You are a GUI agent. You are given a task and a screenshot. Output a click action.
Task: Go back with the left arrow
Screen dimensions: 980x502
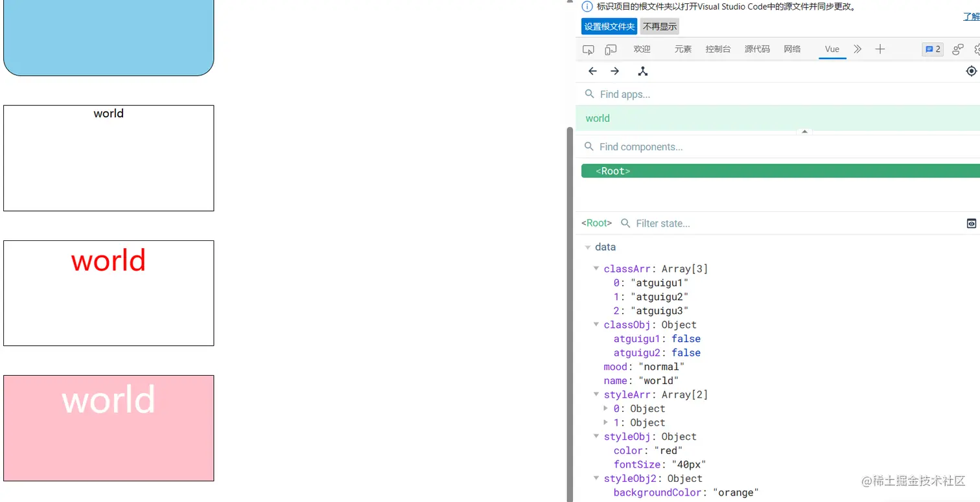click(592, 71)
